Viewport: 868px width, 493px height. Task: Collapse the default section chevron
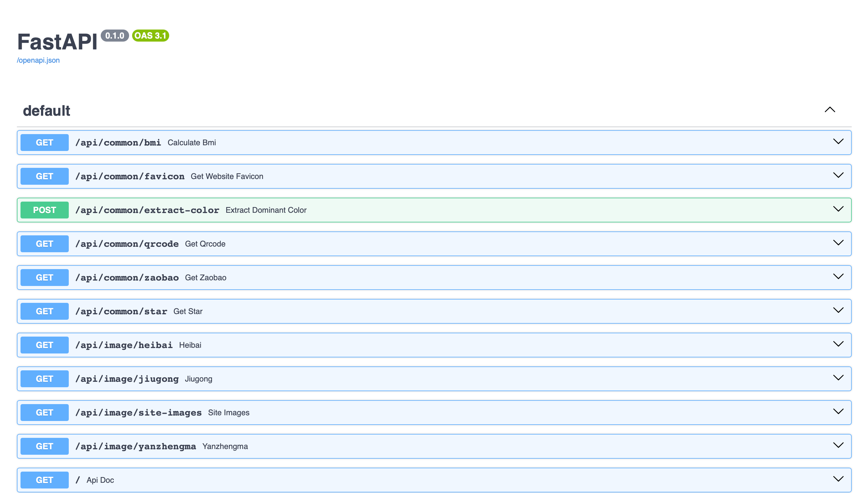point(830,110)
